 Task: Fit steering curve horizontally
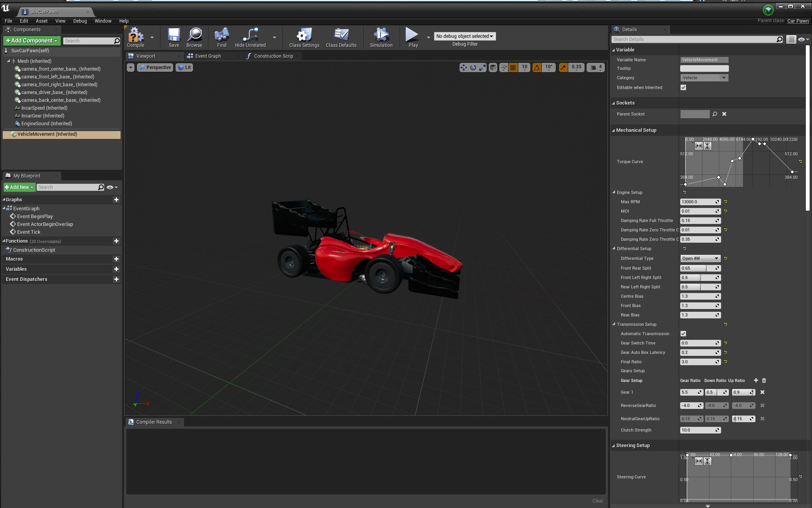699,461
